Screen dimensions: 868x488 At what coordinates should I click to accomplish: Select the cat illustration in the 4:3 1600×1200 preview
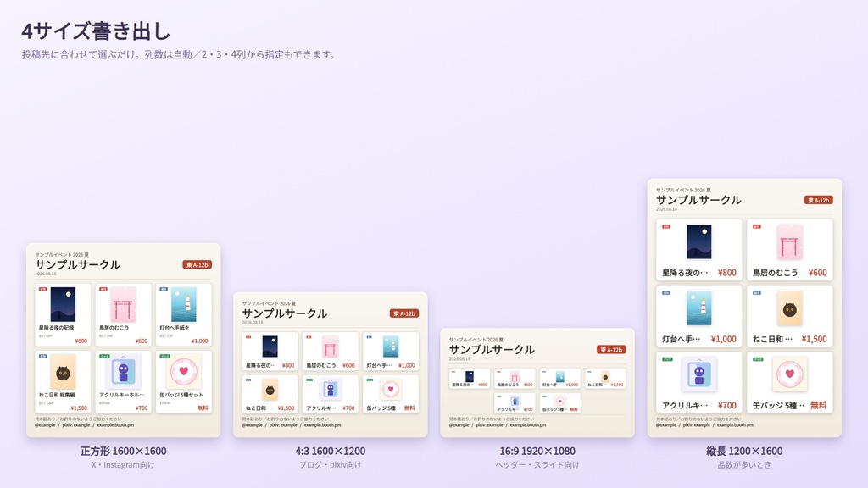(x=270, y=390)
